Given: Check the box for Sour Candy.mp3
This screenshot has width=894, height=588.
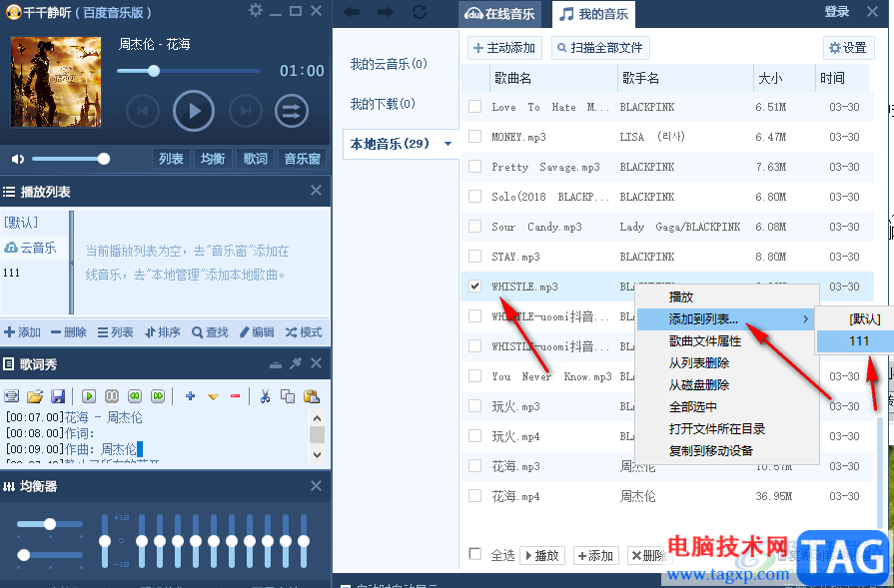Looking at the screenshot, I should click(x=474, y=227).
